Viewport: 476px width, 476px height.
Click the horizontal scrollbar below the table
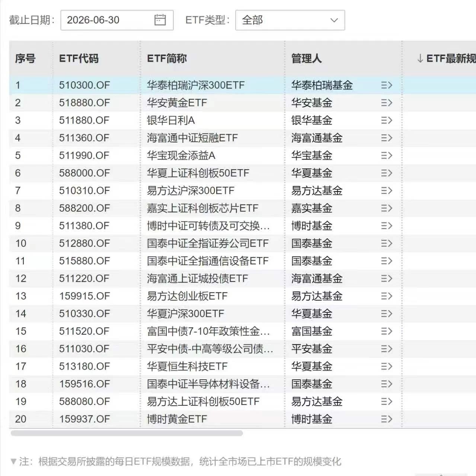click(x=127, y=433)
